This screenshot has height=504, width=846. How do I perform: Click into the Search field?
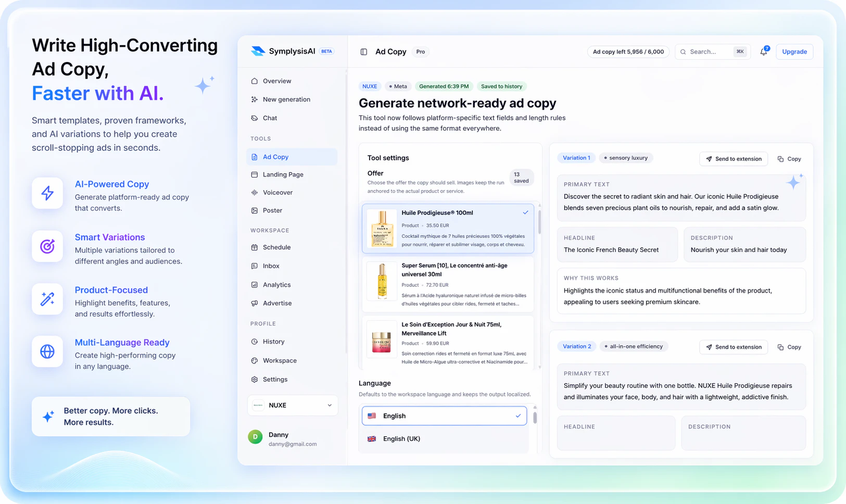pyautogui.click(x=712, y=52)
